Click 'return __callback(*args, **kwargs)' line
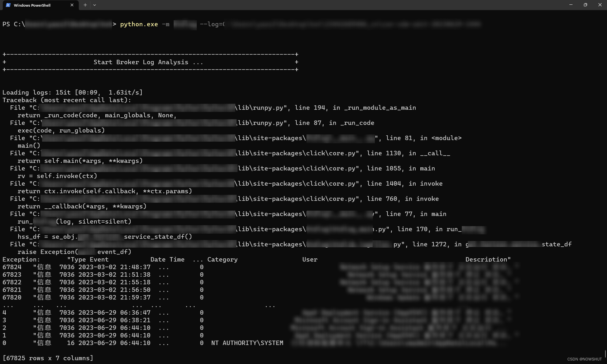Viewport: 607px width, 364px height. (82, 207)
